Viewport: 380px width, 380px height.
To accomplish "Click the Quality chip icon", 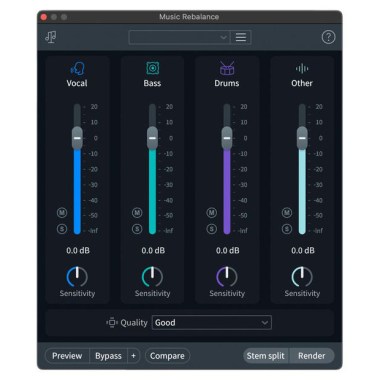I will click(112, 322).
